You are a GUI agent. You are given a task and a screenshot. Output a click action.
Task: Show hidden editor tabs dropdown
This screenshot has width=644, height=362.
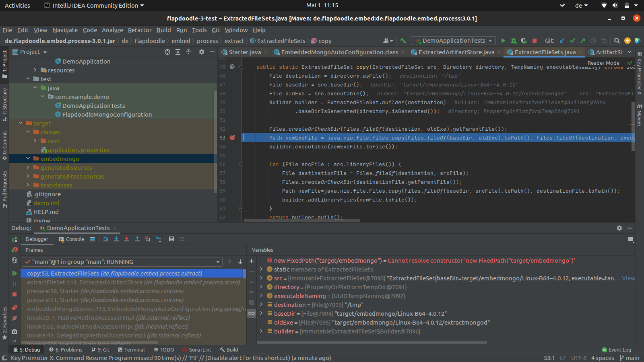pyautogui.click(x=630, y=52)
